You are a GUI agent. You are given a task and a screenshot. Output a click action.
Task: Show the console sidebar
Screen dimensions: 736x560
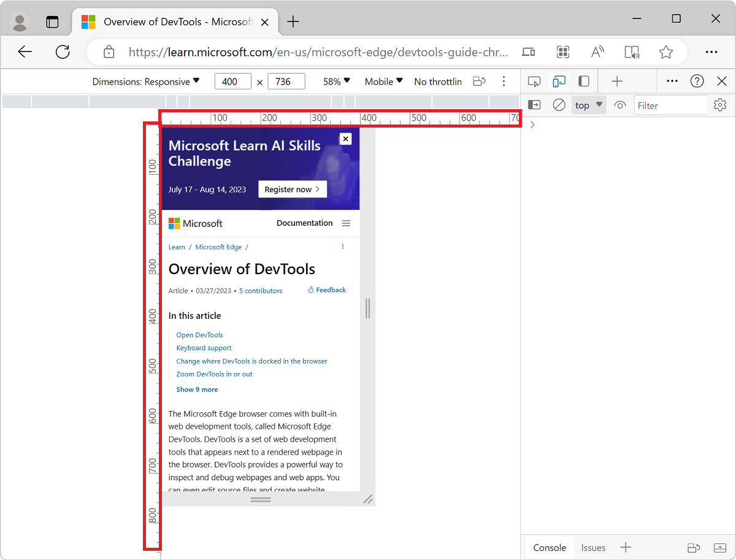pos(534,105)
